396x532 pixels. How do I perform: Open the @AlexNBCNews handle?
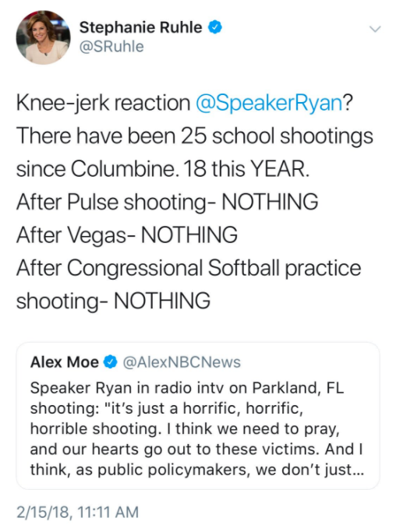tap(182, 362)
